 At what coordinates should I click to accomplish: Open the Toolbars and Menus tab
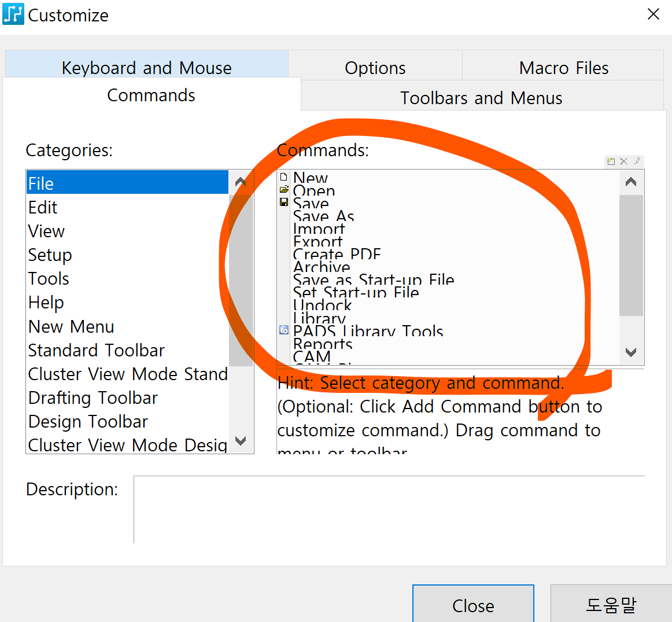(481, 98)
